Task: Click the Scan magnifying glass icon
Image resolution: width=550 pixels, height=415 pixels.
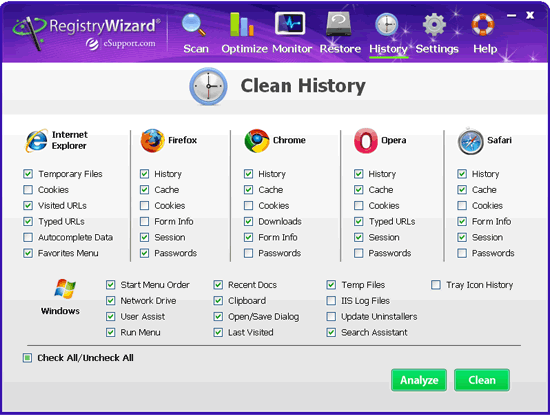Action: coord(194,25)
